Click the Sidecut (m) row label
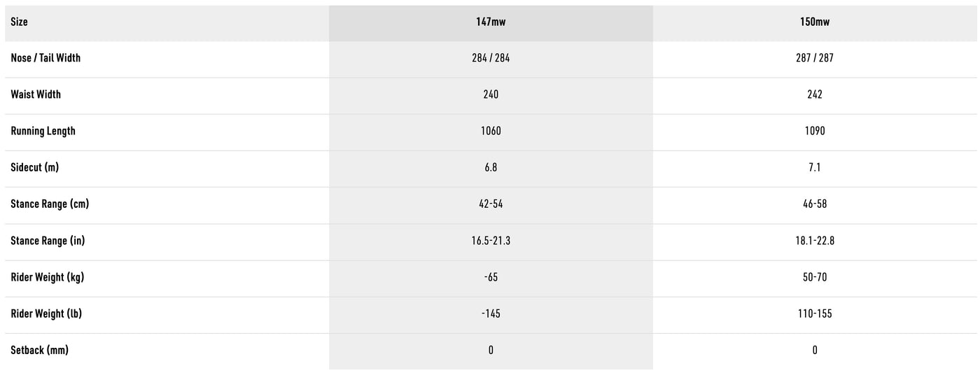The width and height of the screenshot is (980, 380). tap(35, 167)
